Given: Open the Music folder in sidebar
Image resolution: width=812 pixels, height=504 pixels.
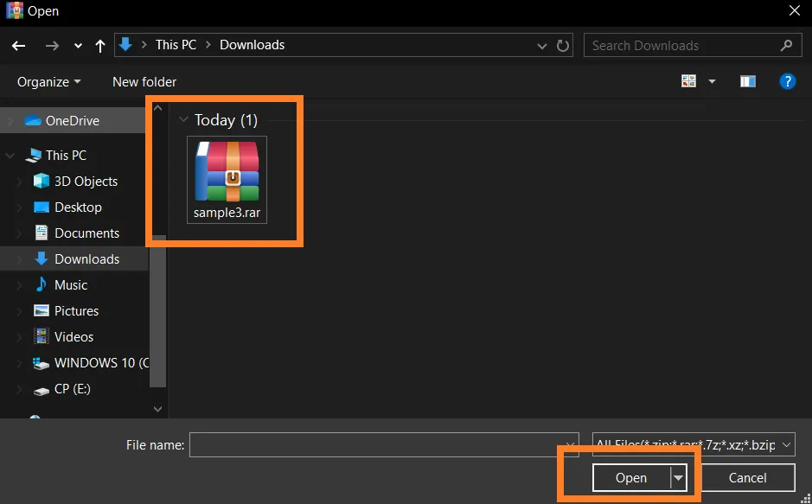Looking at the screenshot, I should coord(71,284).
